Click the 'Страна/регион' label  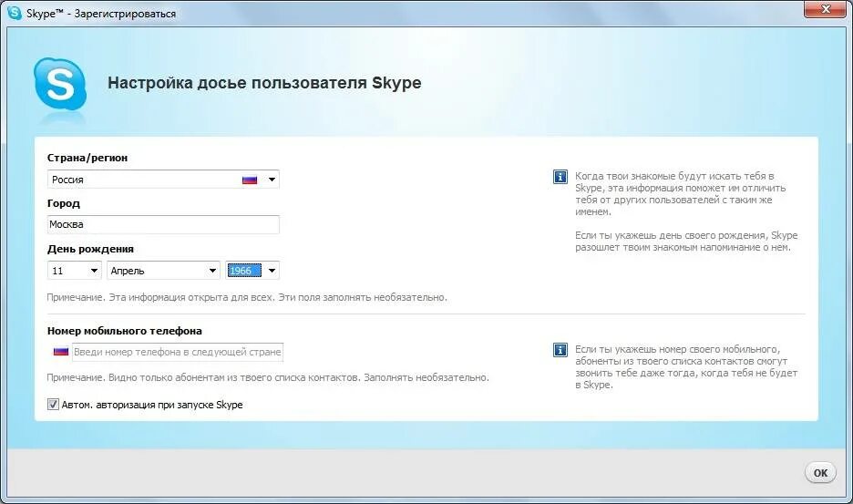coord(87,158)
